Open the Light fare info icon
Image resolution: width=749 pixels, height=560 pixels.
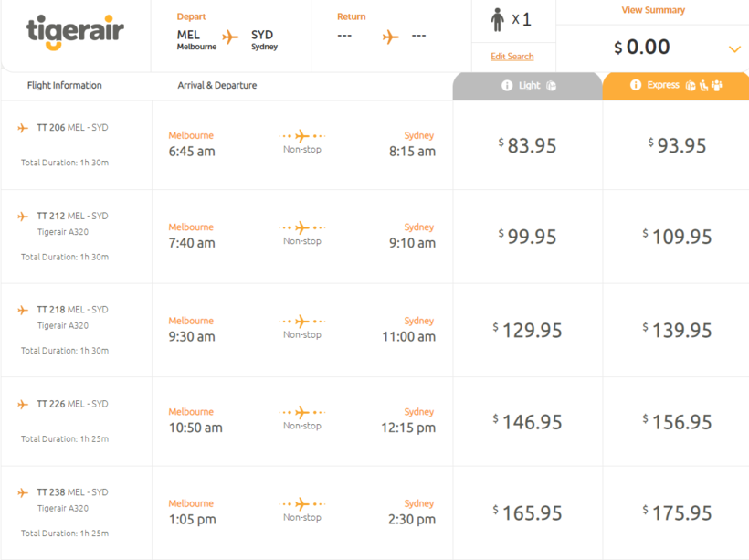[x=507, y=86]
